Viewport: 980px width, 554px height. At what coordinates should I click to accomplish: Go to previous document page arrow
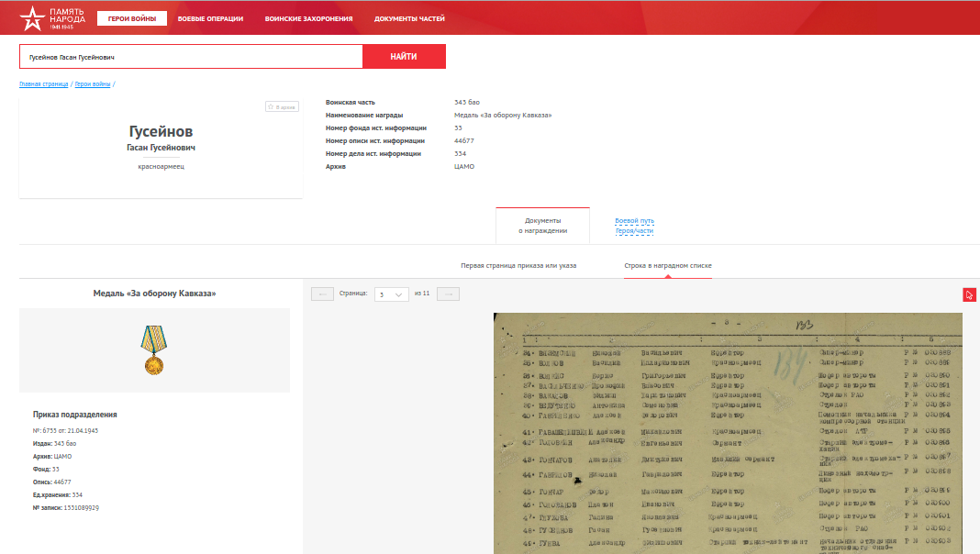(x=322, y=294)
